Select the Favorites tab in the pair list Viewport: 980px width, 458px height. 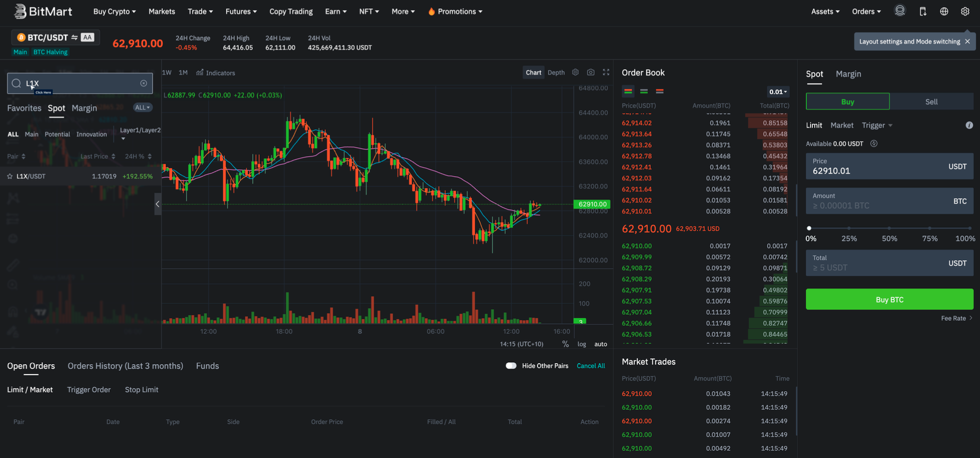24,108
